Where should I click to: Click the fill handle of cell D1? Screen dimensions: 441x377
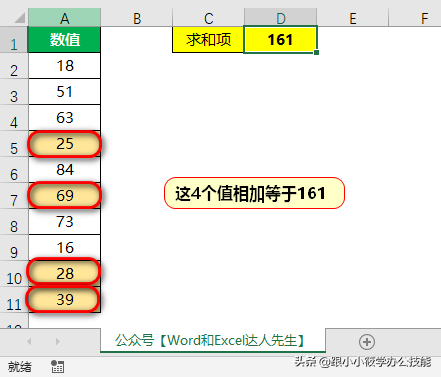[316, 52]
